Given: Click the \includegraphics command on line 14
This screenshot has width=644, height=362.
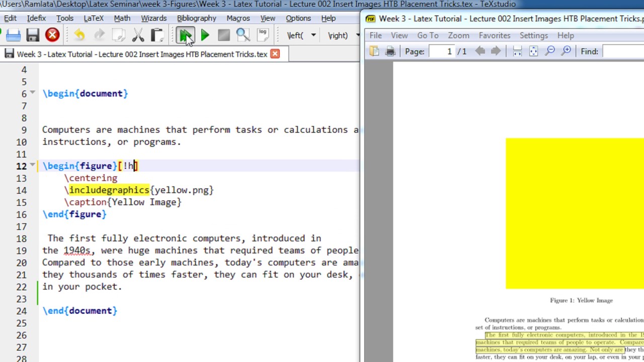Looking at the screenshot, I should tap(107, 190).
